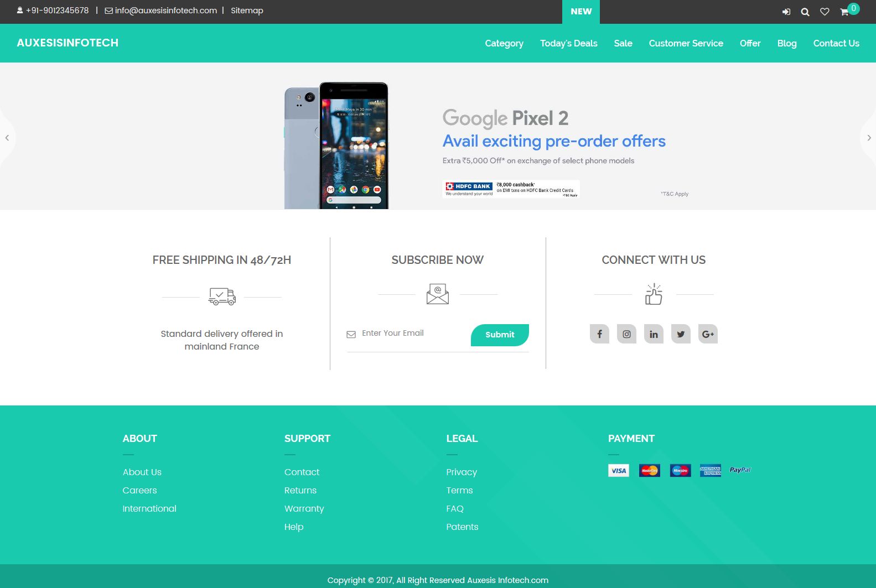Open the About Us footer link

pyautogui.click(x=142, y=472)
